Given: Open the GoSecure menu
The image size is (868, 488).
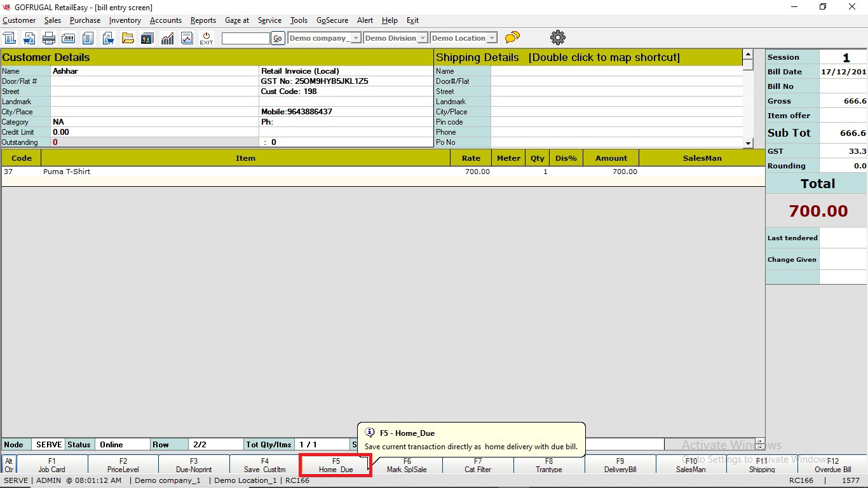Looking at the screenshot, I should click(x=332, y=20).
